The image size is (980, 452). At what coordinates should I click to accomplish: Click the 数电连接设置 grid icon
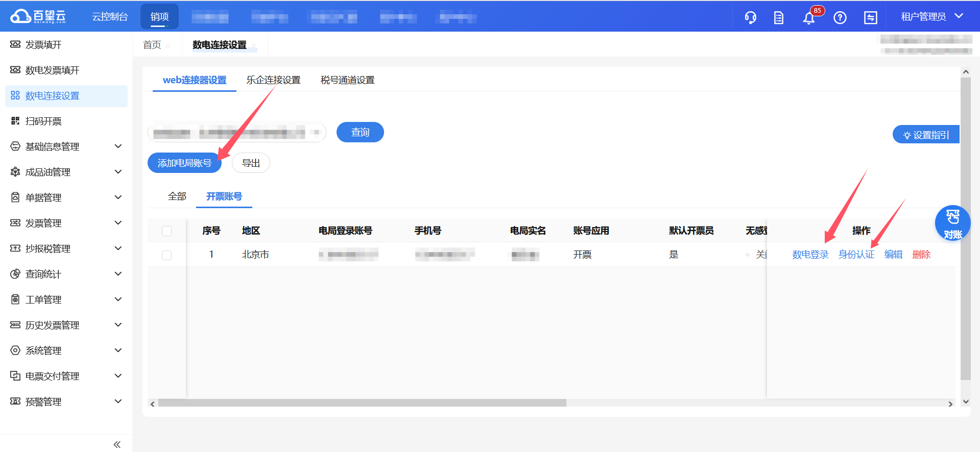(15, 95)
